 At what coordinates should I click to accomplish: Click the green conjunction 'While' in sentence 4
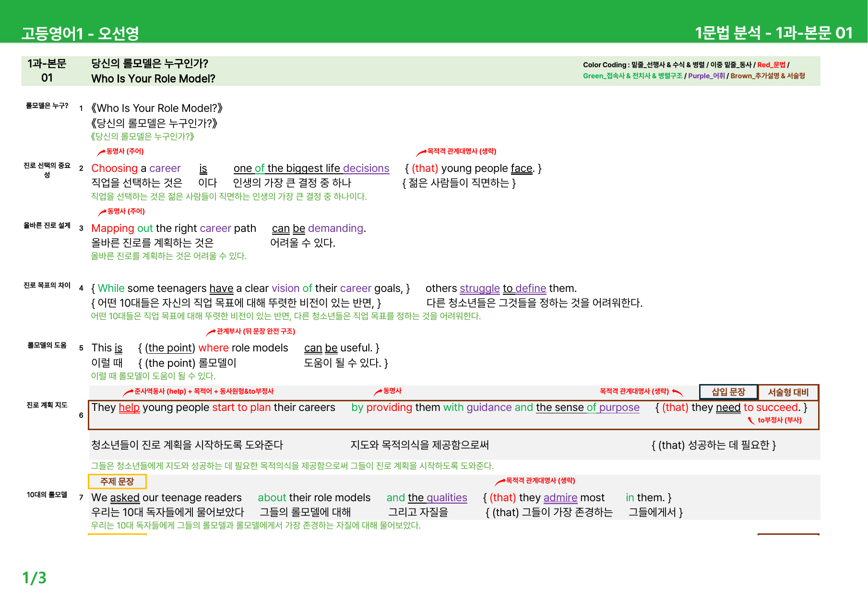(x=111, y=289)
